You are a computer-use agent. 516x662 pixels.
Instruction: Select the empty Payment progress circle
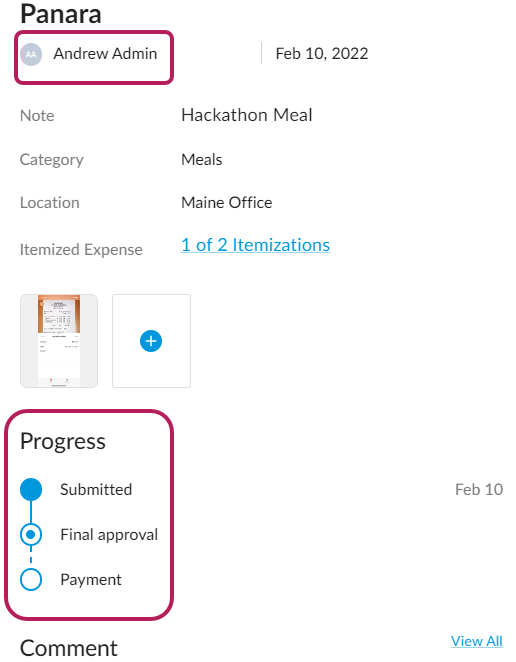pyautogui.click(x=31, y=579)
